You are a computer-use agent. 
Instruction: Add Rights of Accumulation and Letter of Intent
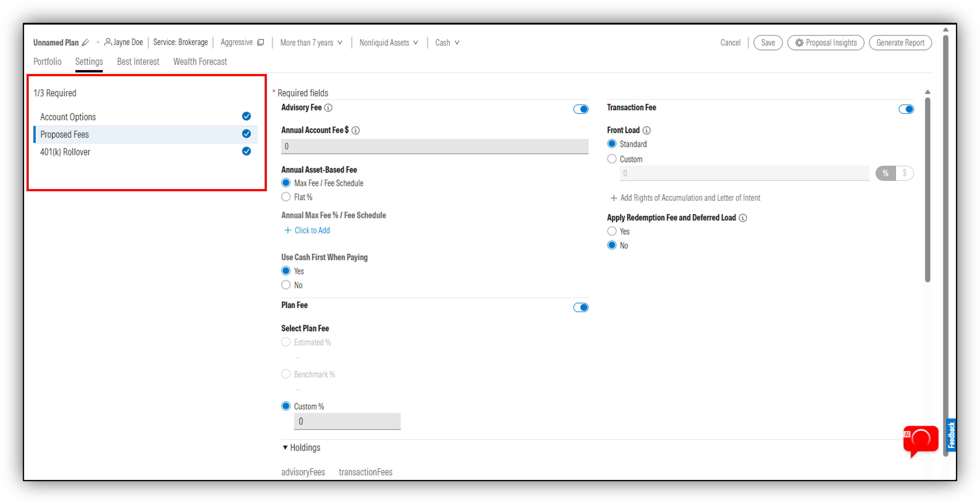point(685,198)
